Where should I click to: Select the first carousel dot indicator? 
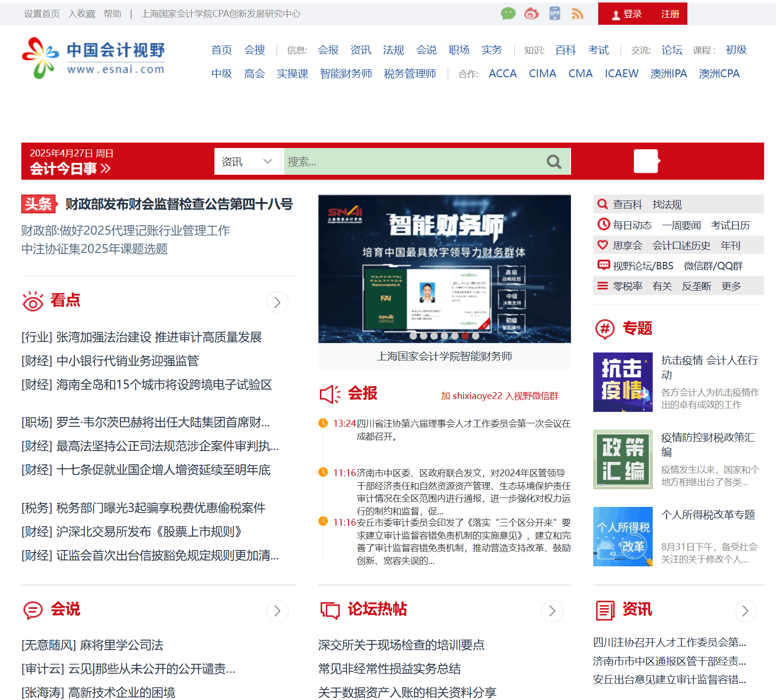pos(413,336)
